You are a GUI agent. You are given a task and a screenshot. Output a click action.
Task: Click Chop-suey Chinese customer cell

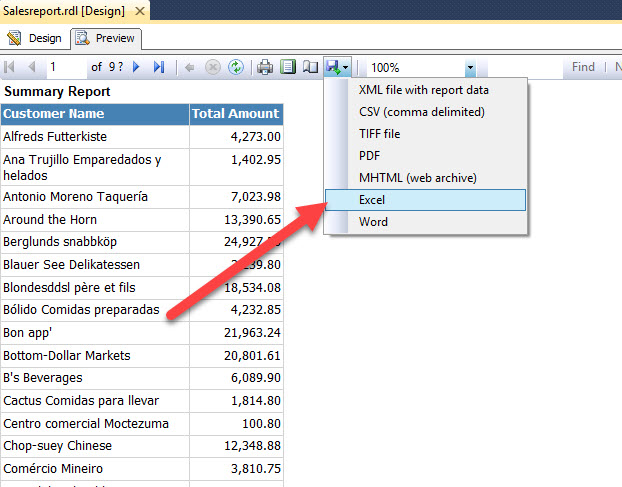95,446
